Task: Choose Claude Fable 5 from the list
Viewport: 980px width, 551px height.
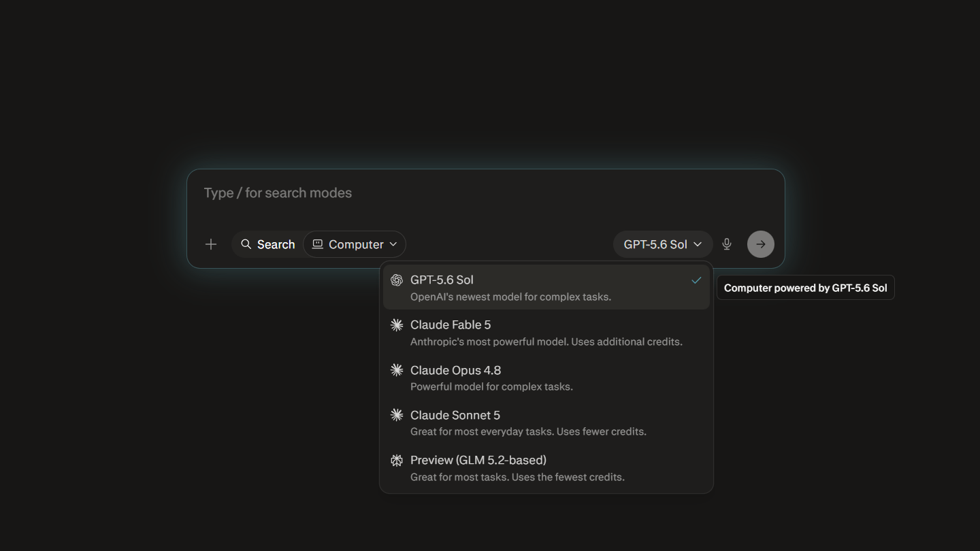Action: point(546,333)
